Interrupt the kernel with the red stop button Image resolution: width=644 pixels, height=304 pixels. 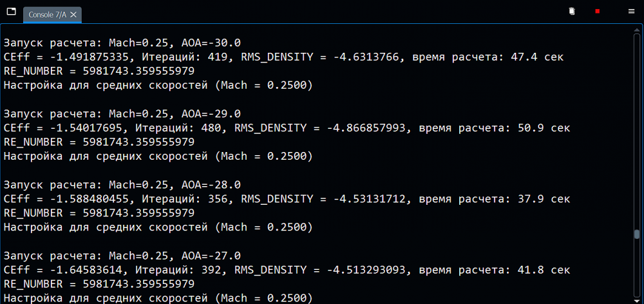point(598,12)
